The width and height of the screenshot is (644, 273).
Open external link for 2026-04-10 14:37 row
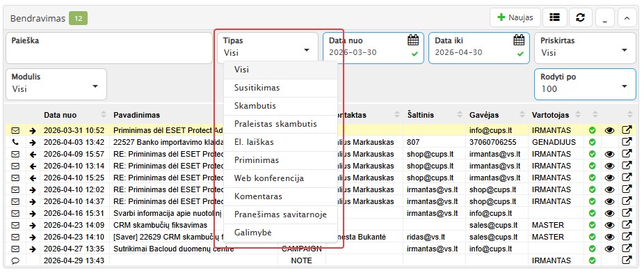(627, 201)
